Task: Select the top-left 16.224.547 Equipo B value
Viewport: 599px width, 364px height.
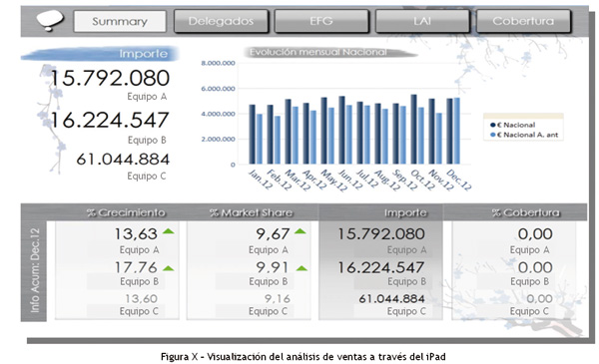Action: click(x=110, y=121)
